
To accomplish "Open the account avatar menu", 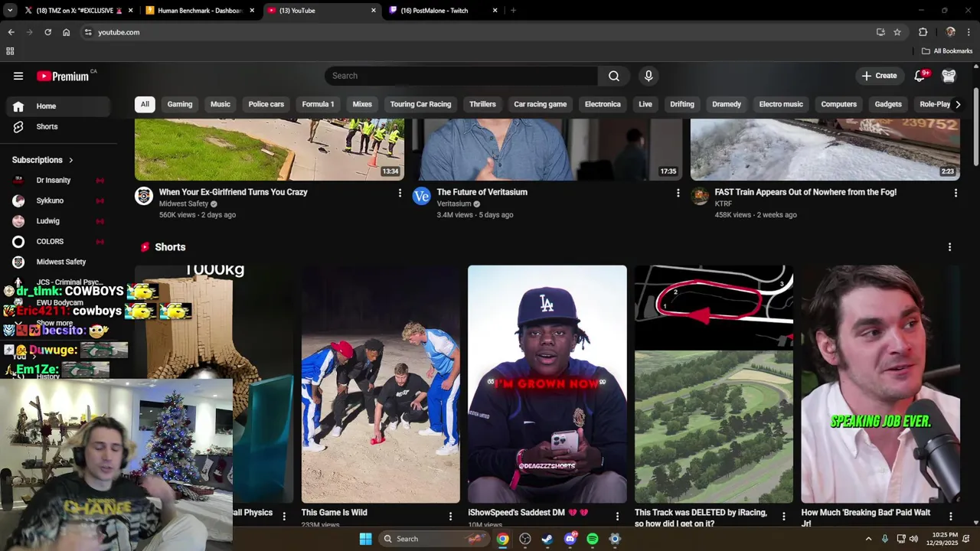I will tap(949, 76).
